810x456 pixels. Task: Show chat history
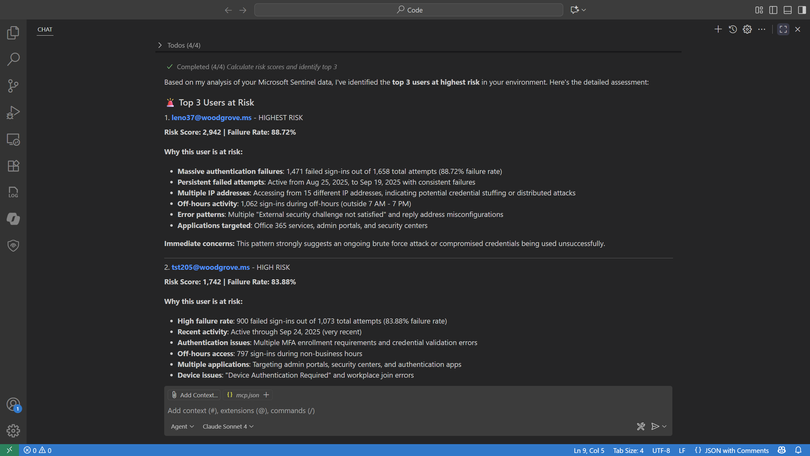[x=733, y=29]
